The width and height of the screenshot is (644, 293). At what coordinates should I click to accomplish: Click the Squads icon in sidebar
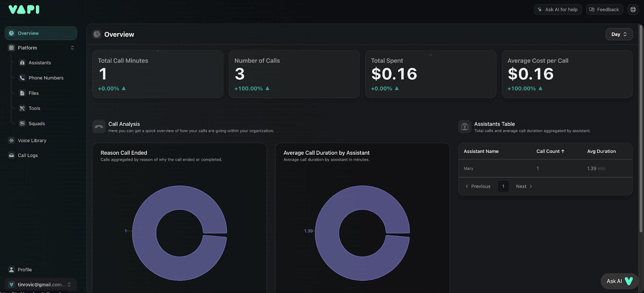(23, 124)
